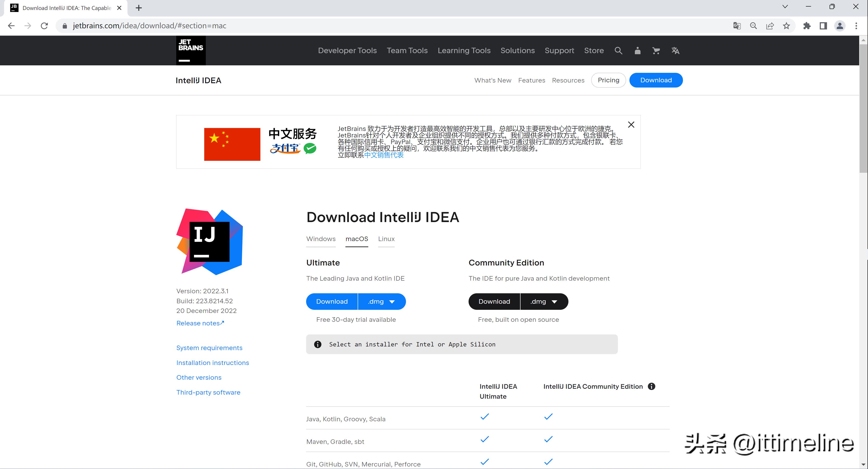This screenshot has height=469, width=868.
Task: Open the Features link
Action: (531, 80)
